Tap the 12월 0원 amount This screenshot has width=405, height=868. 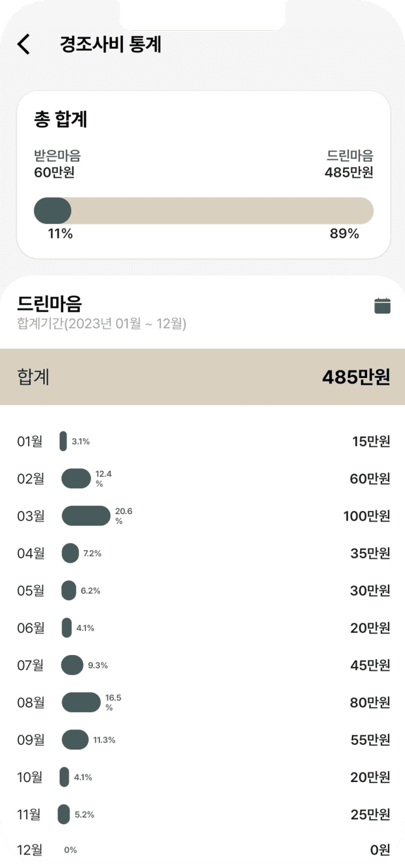[380, 851]
